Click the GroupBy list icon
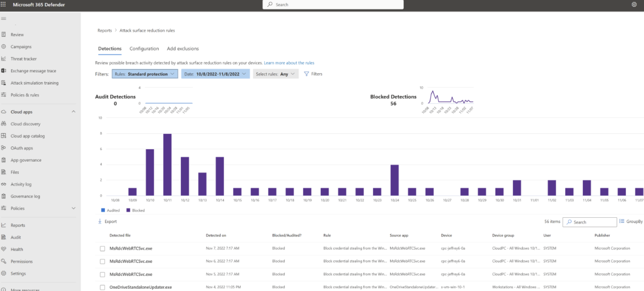This screenshot has width=644, height=291. click(x=622, y=221)
